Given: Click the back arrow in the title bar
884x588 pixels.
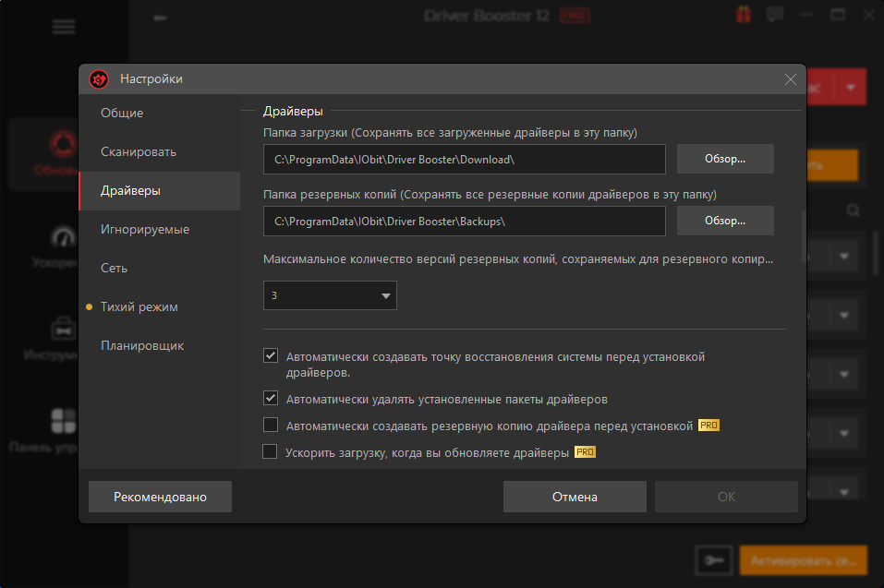Looking at the screenshot, I should (x=161, y=16).
